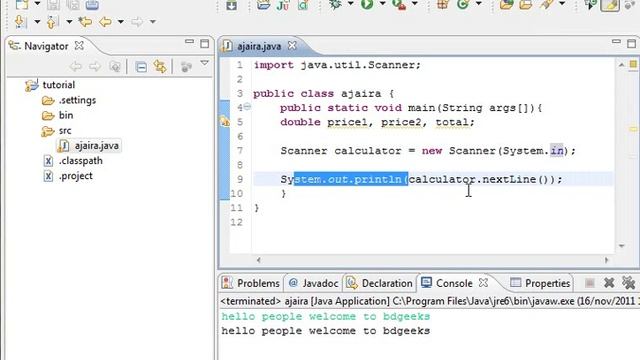Image resolution: width=640 pixels, height=360 pixels.
Task: Click Collapse All in Navigator toolbar
Action: tap(141, 67)
